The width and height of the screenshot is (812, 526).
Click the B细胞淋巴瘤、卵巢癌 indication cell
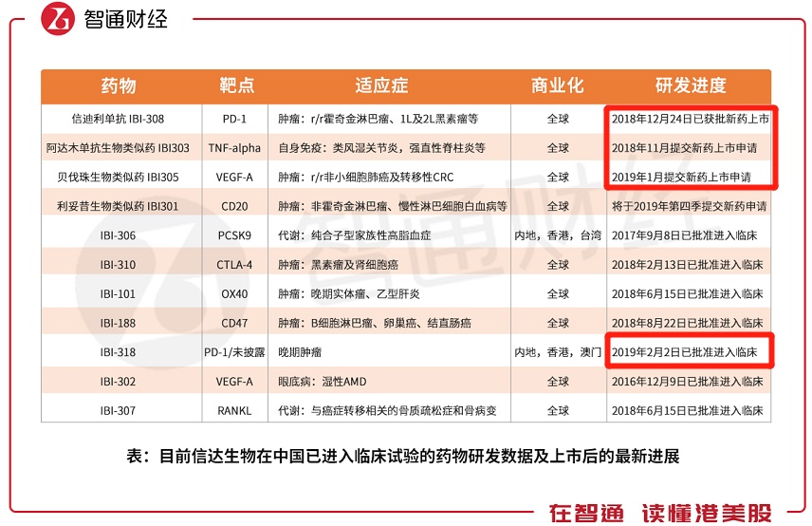375,323
